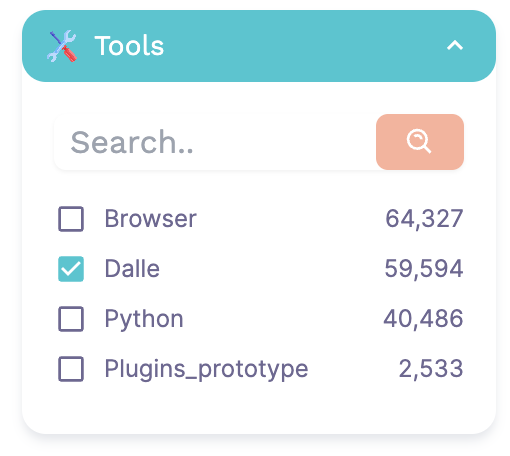Image resolution: width=510 pixels, height=456 pixels.
Task: Enable the Browser checkbox
Action: tap(71, 219)
